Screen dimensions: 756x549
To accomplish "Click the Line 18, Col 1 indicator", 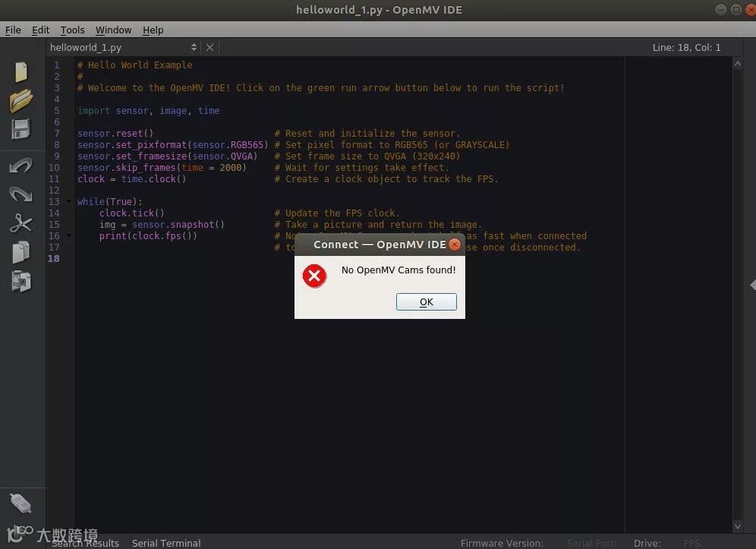I will (x=686, y=47).
